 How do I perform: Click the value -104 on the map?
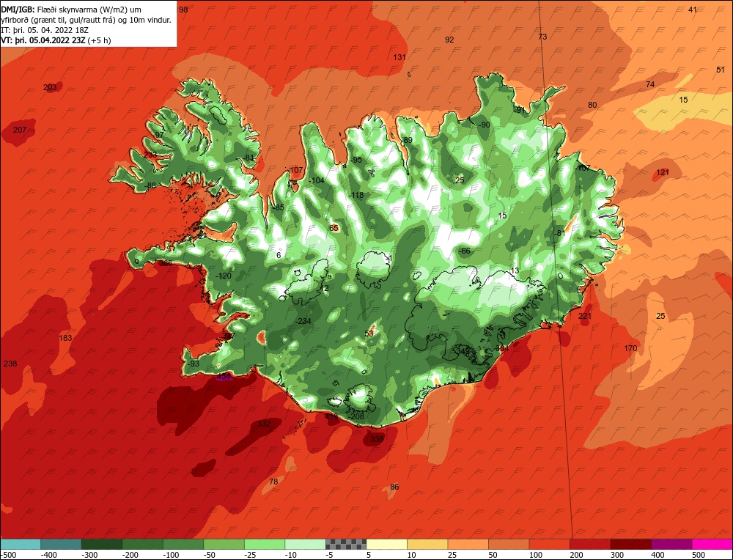pyautogui.click(x=317, y=180)
